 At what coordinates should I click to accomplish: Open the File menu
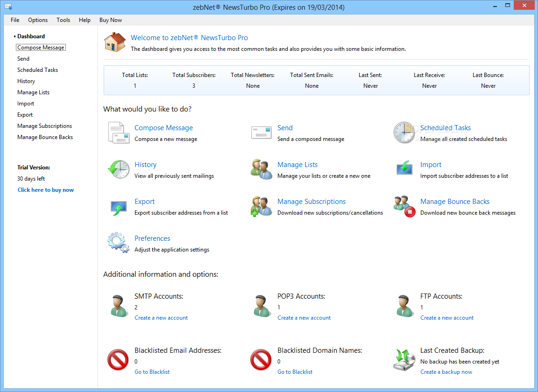click(x=15, y=20)
